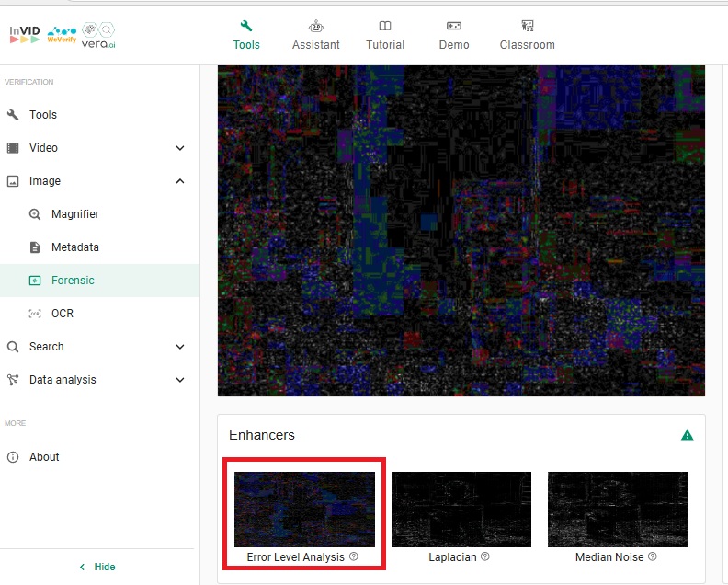Click the help icon next to Median Noise
Viewport: 728px width, 585px height.
coord(652,557)
